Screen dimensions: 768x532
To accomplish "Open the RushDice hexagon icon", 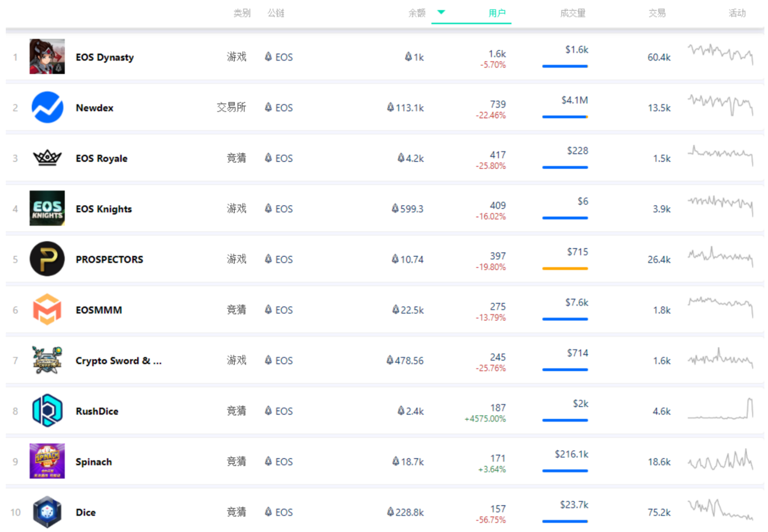I will (x=47, y=411).
